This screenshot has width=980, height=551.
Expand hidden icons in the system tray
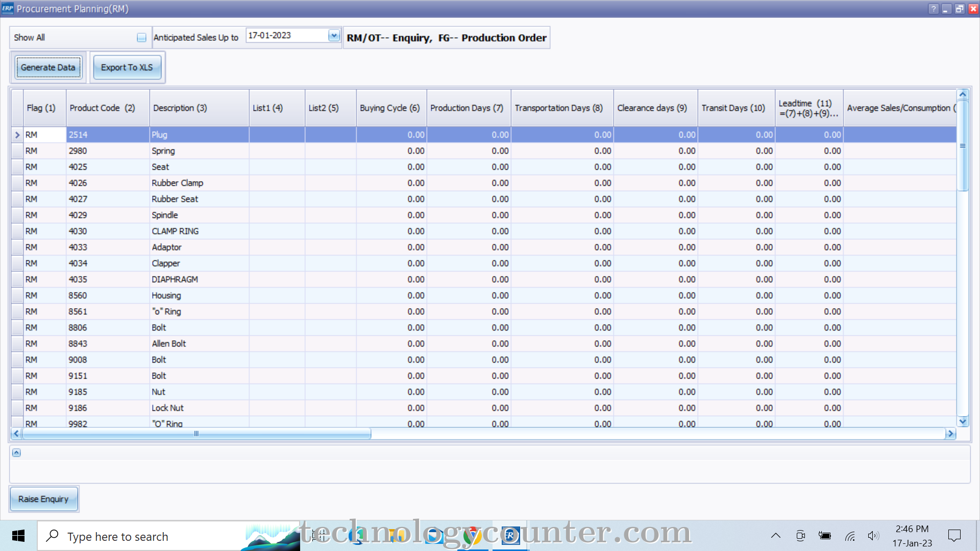click(776, 536)
